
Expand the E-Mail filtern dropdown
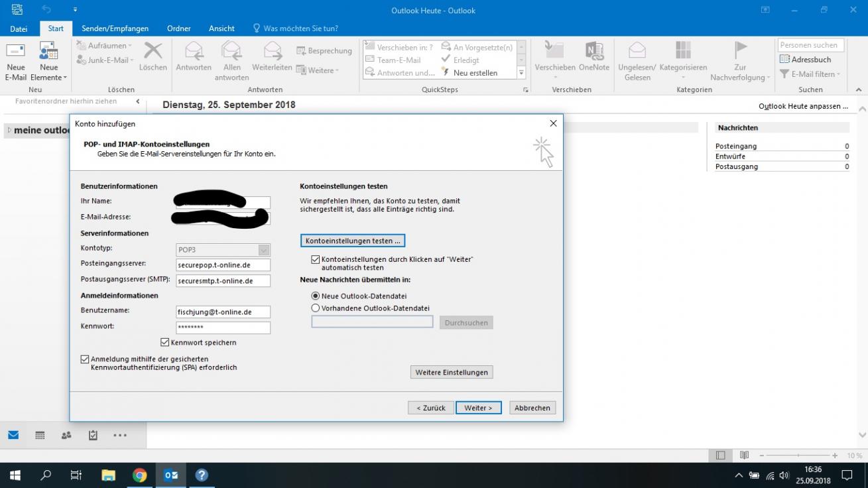point(838,74)
